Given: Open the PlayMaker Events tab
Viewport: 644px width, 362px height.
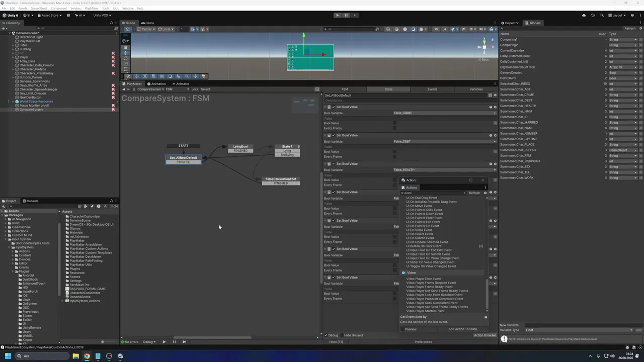Looking at the screenshot, I should (x=432, y=89).
